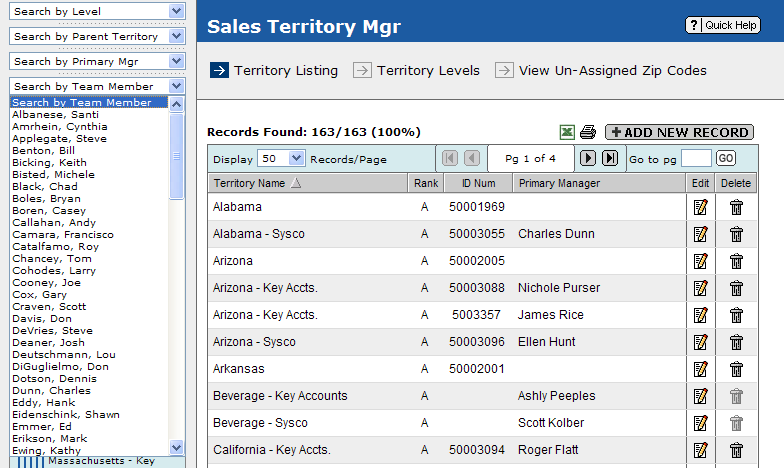Go to the next page of records
Image resolution: width=784 pixels, height=468 pixels.
coord(588,158)
